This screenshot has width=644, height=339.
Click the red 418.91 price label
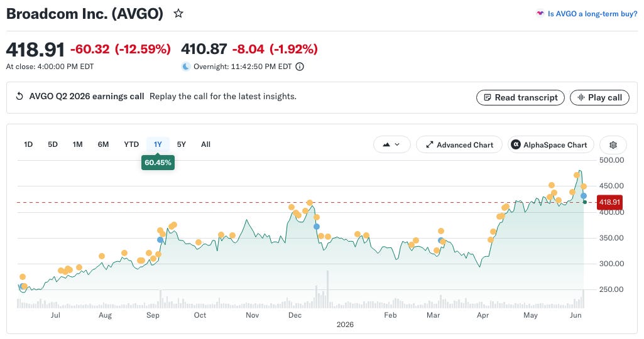pyautogui.click(x=609, y=202)
